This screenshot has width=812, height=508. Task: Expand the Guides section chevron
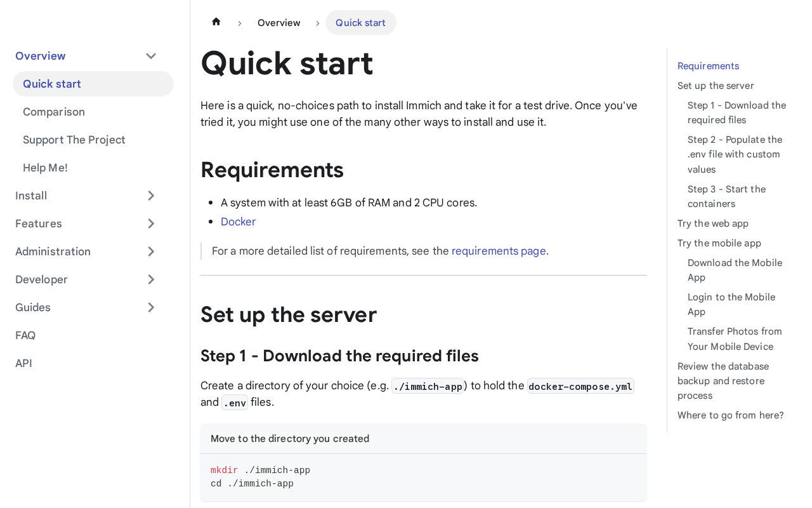coord(151,307)
